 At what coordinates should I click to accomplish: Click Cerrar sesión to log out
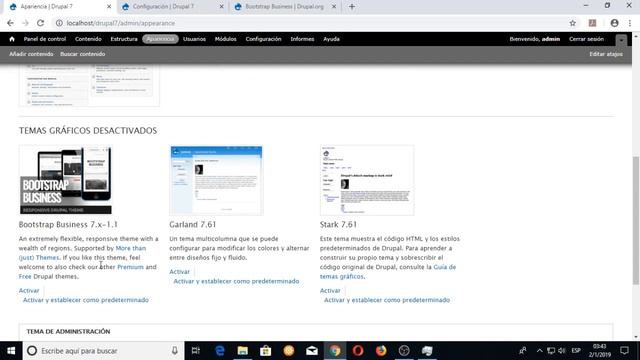click(587, 39)
